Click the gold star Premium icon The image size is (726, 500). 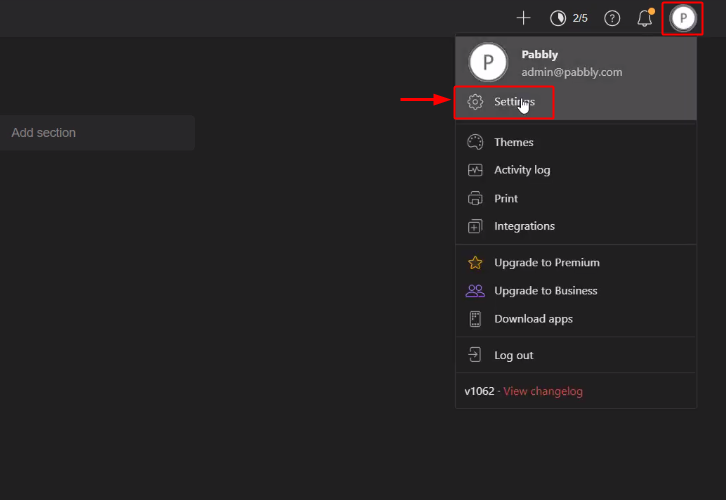475,262
